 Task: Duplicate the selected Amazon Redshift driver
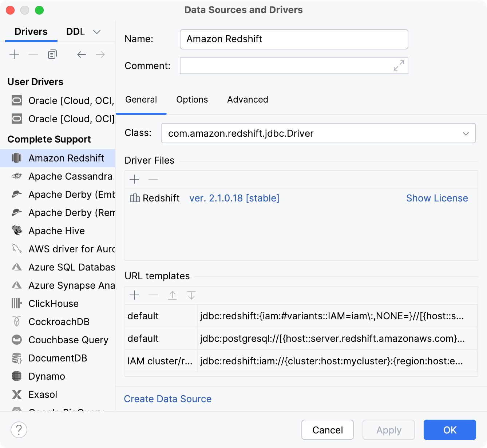[x=52, y=54]
